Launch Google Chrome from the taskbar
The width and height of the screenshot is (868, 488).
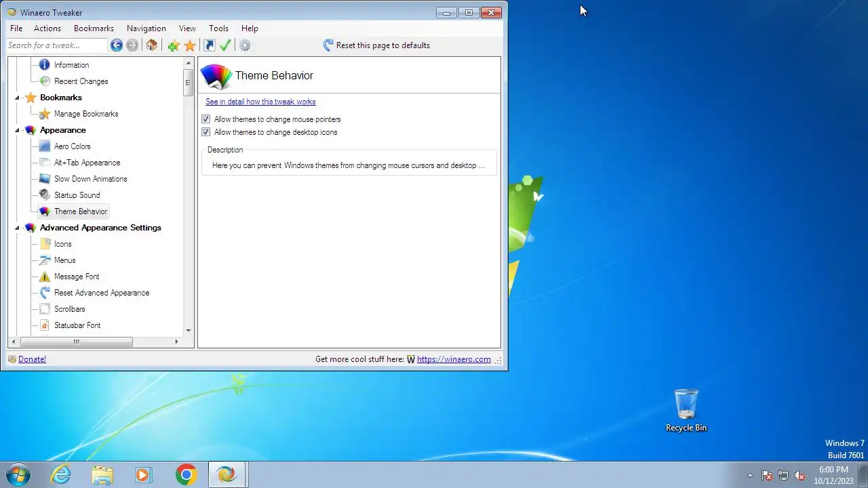[x=186, y=474]
